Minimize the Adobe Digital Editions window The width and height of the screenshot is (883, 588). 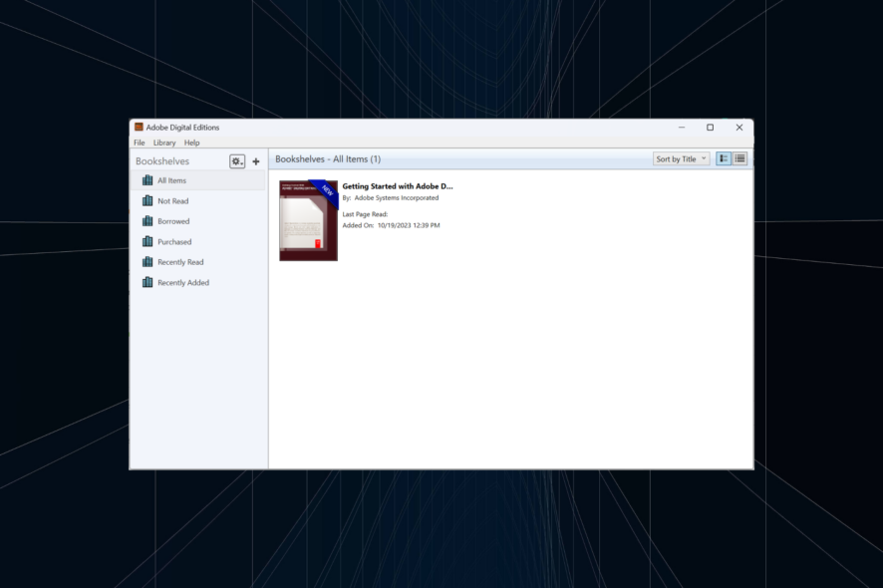coord(682,128)
